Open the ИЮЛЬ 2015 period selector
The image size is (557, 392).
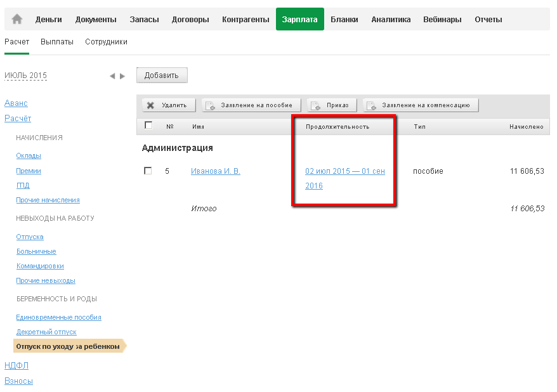(x=25, y=75)
